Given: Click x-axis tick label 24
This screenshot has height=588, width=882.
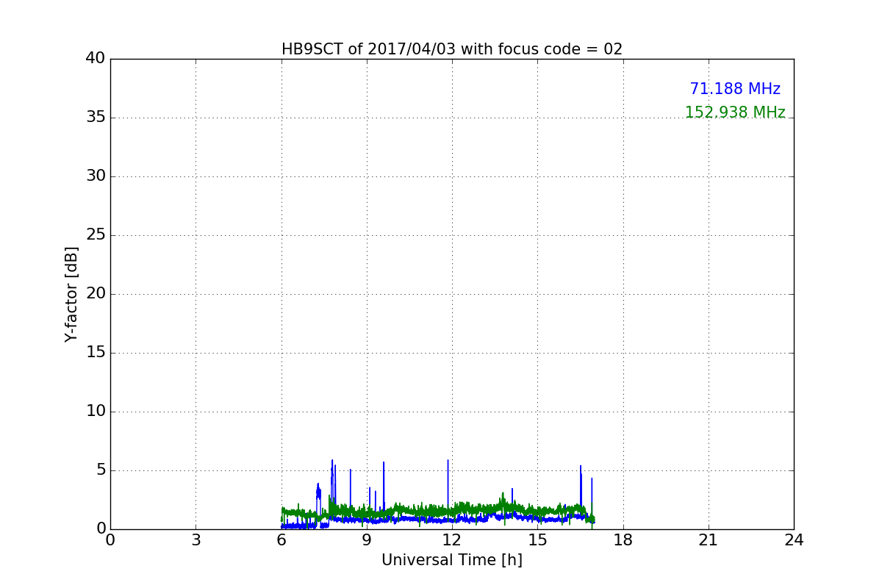Looking at the screenshot, I should click(x=794, y=540).
